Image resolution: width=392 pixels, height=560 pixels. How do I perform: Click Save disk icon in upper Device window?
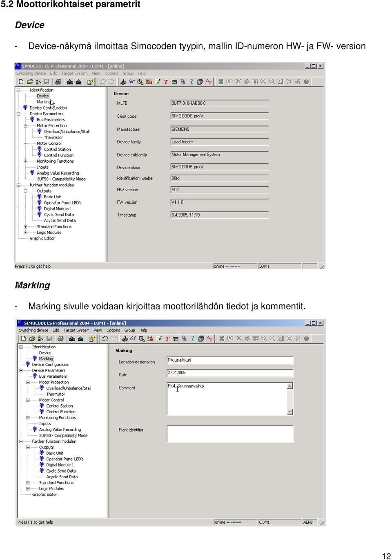pyautogui.click(x=47, y=82)
